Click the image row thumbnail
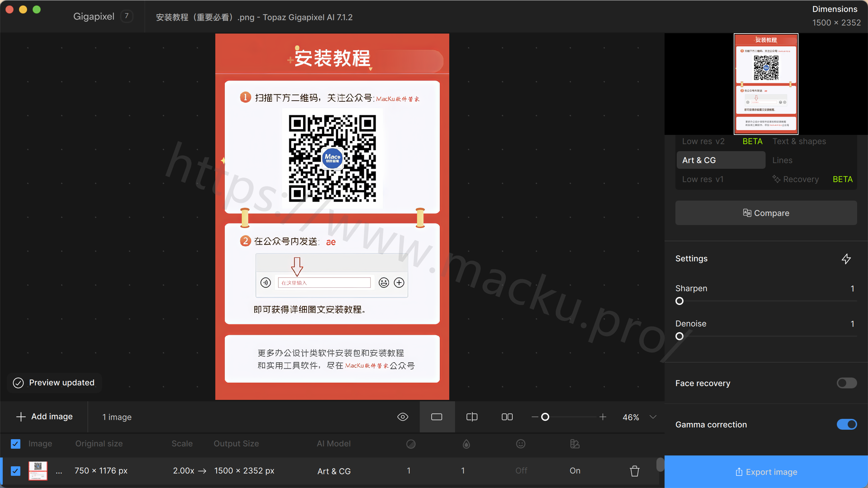Screen dimensions: 868x488 click(x=38, y=471)
